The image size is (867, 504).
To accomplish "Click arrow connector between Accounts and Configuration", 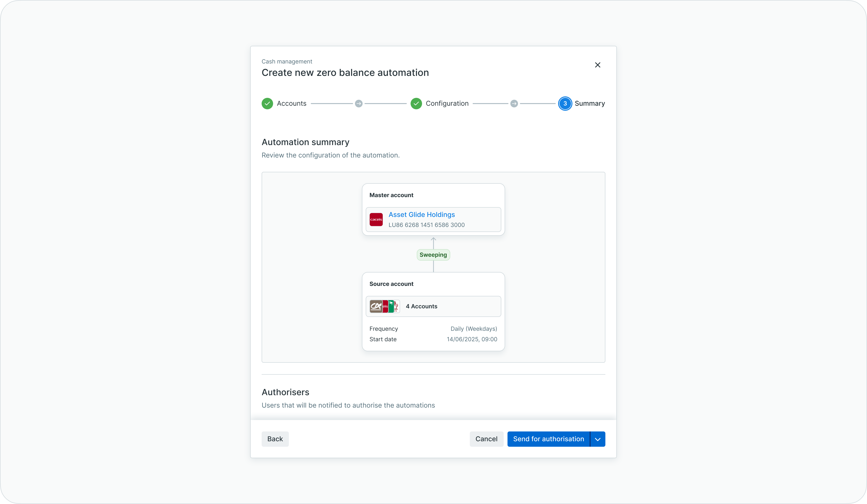I will pyautogui.click(x=359, y=104).
